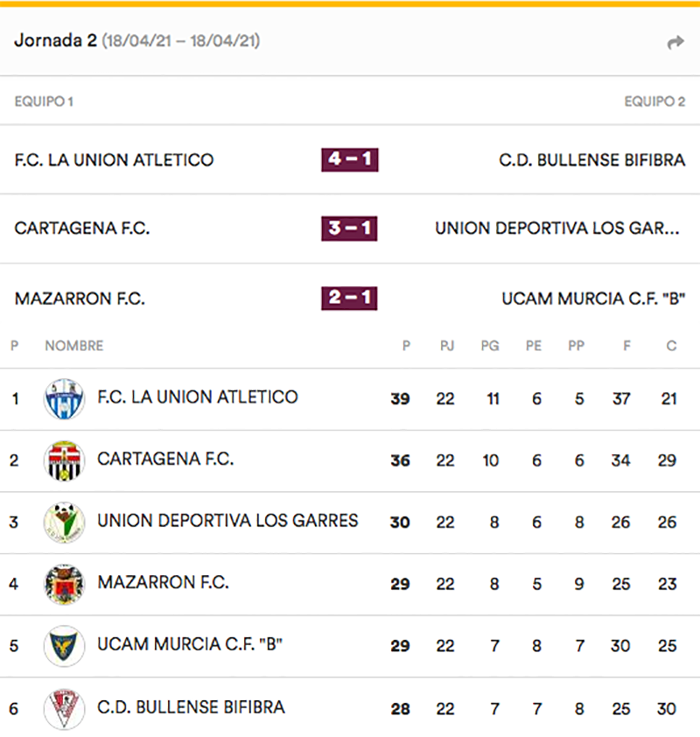
Task: Click the share arrow icon
Action: [x=675, y=42]
